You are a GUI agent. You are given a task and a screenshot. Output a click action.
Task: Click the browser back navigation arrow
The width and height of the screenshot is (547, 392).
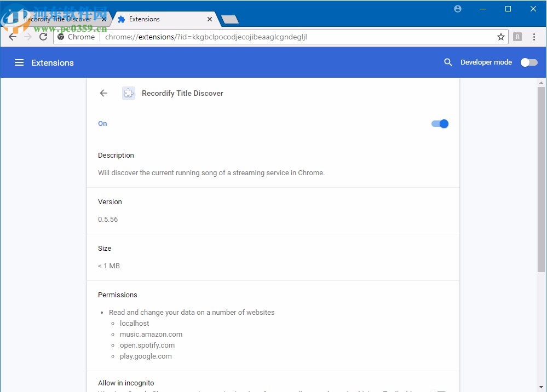click(x=13, y=37)
